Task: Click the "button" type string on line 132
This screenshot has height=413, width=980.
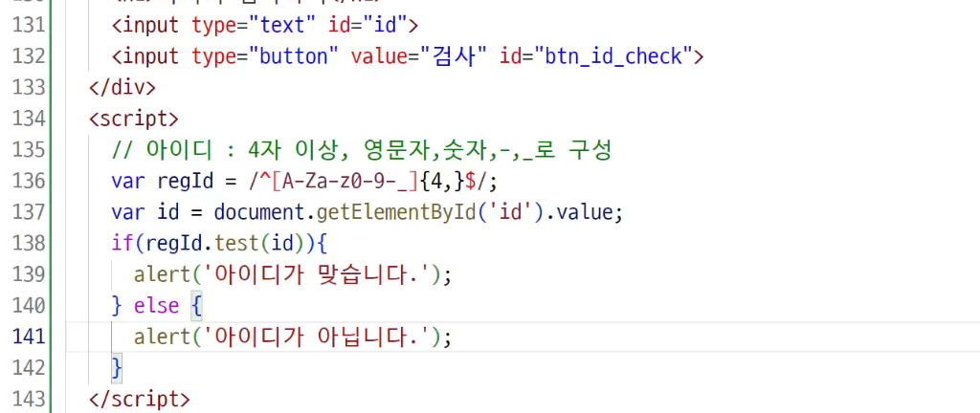Action: pos(295,56)
